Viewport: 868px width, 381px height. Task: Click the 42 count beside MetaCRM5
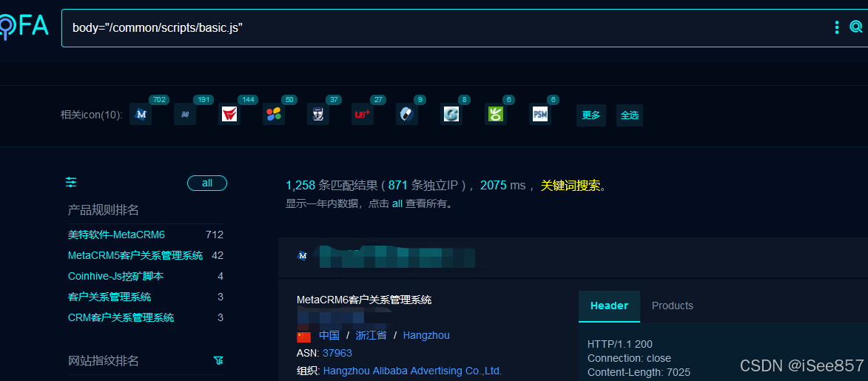click(x=218, y=255)
